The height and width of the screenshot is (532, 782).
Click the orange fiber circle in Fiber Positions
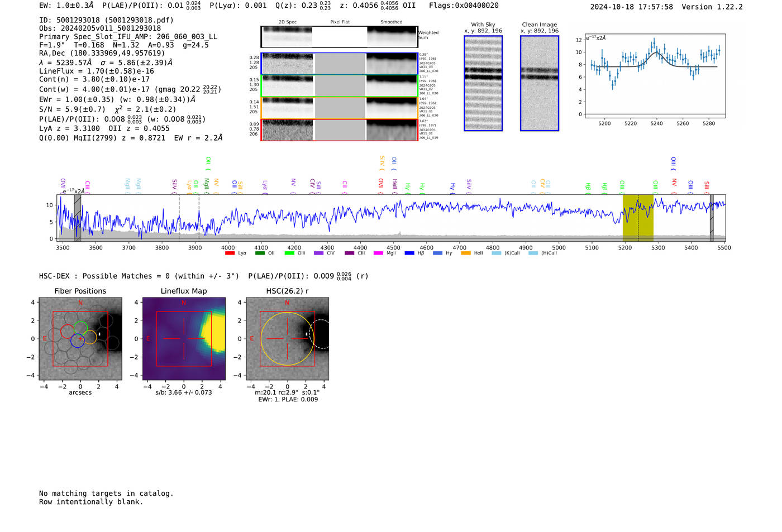point(89,337)
